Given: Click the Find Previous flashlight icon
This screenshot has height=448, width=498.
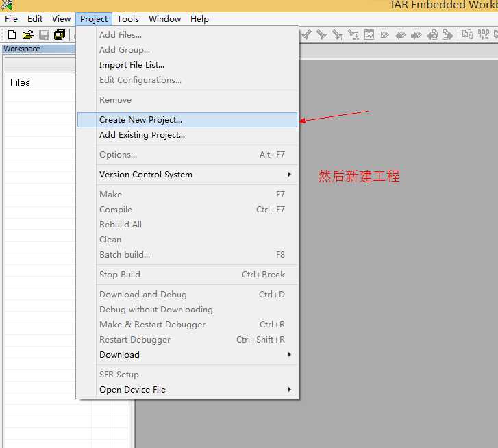Looking at the screenshot, I should point(307,34).
